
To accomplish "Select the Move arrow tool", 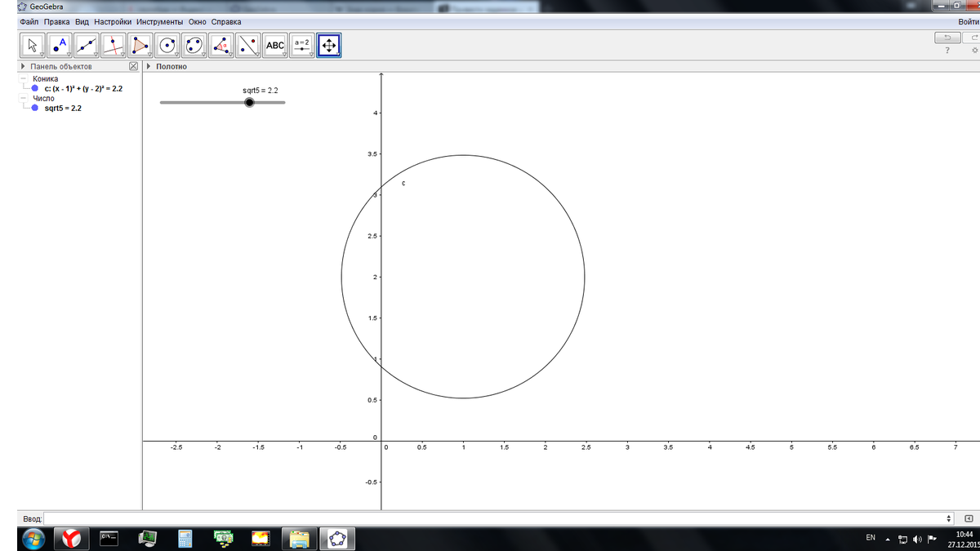I will 33,46.
